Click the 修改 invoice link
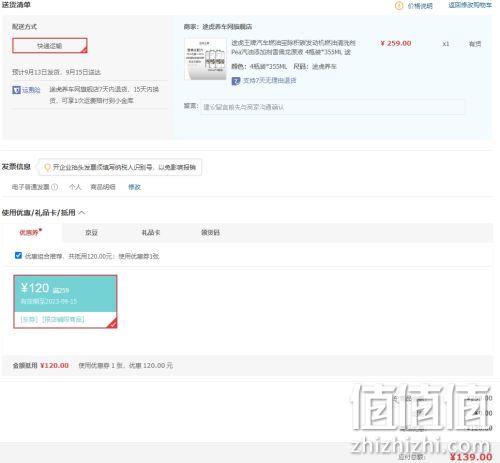Viewport: 500px width, 463px height. pos(134,187)
